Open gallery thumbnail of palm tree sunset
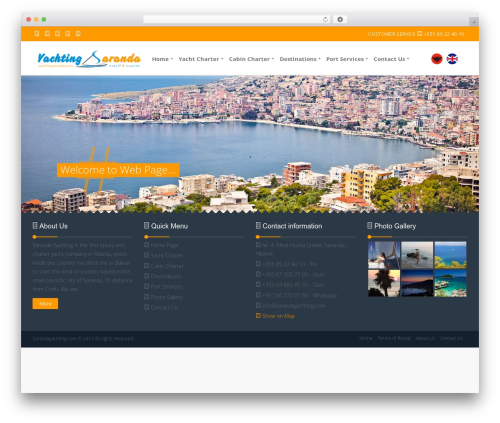The width and height of the screenshot is (500, 423). [x=384, y=283]
